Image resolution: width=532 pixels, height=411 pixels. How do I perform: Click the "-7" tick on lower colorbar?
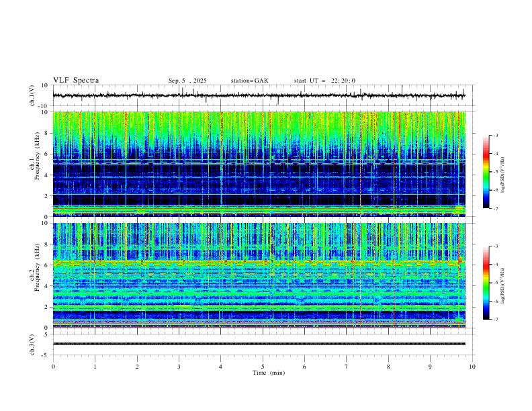[x=496, y=320]
